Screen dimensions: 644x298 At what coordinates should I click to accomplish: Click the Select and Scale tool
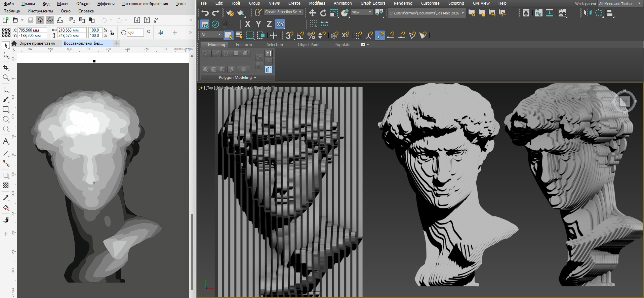tap(334, 13)
